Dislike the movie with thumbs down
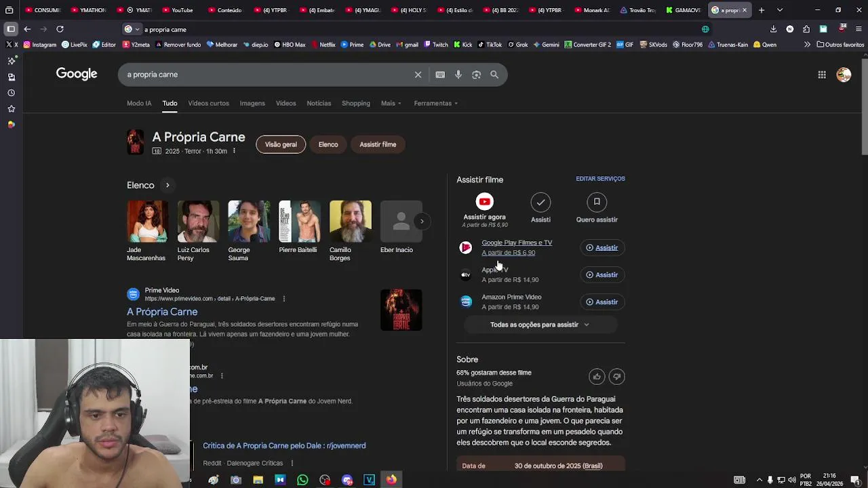This screenshot has height=488, width=868. 616,377
